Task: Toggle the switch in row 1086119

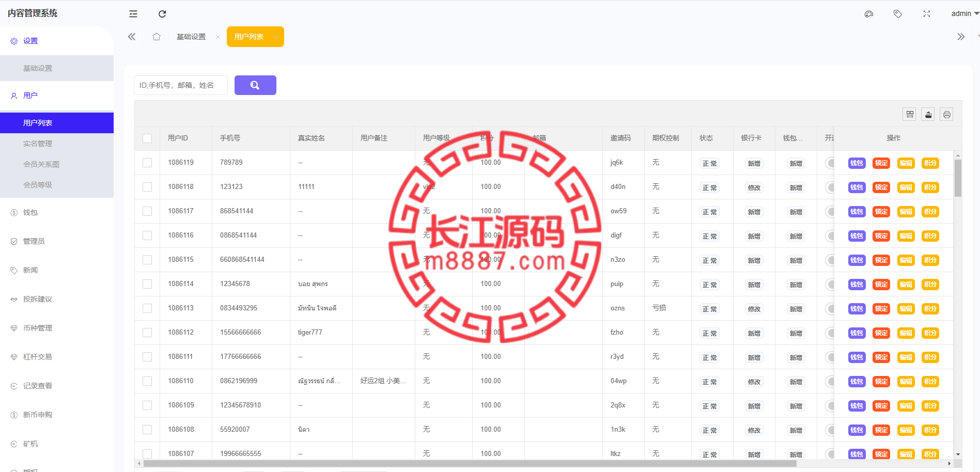Action: tap(830, 163)
